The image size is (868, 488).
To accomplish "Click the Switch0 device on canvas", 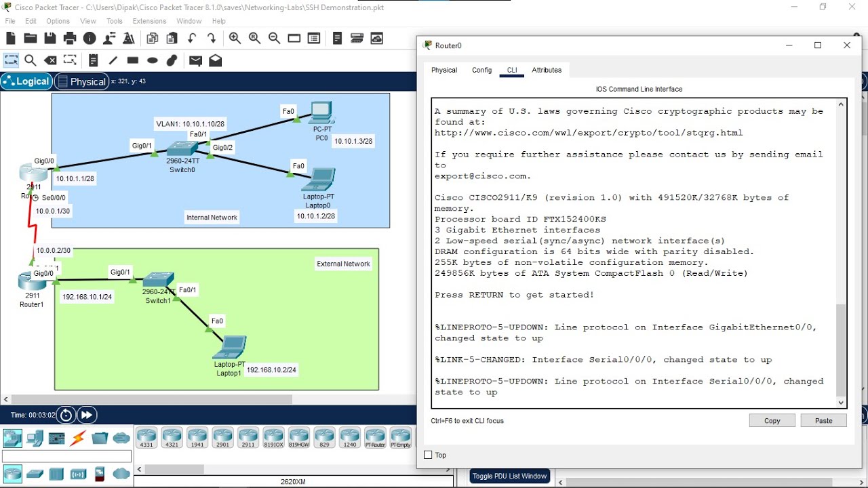I will [182, 149].
